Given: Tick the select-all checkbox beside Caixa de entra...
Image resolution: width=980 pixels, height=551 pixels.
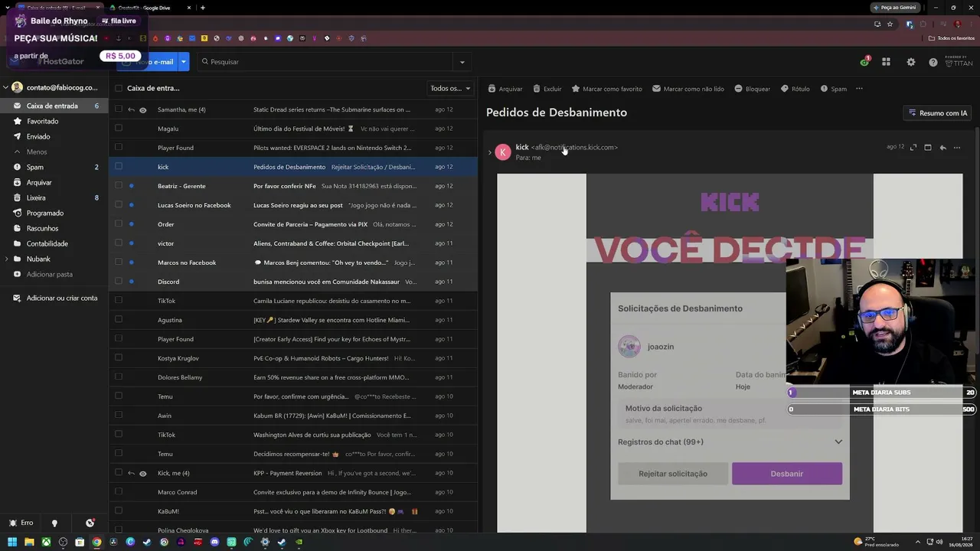Looking at the screenshot, I should coord(118,88).
